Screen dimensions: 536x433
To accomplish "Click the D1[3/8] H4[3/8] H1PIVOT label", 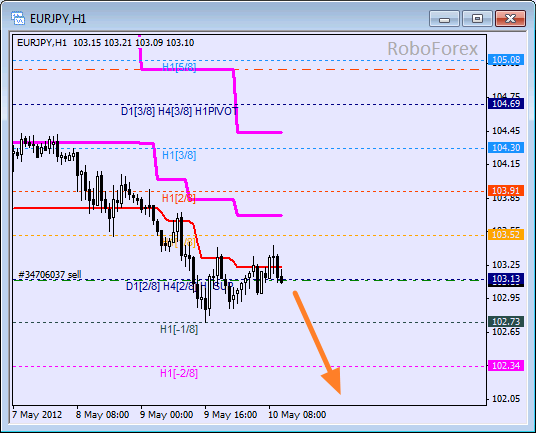I will [x=179, y=111].
